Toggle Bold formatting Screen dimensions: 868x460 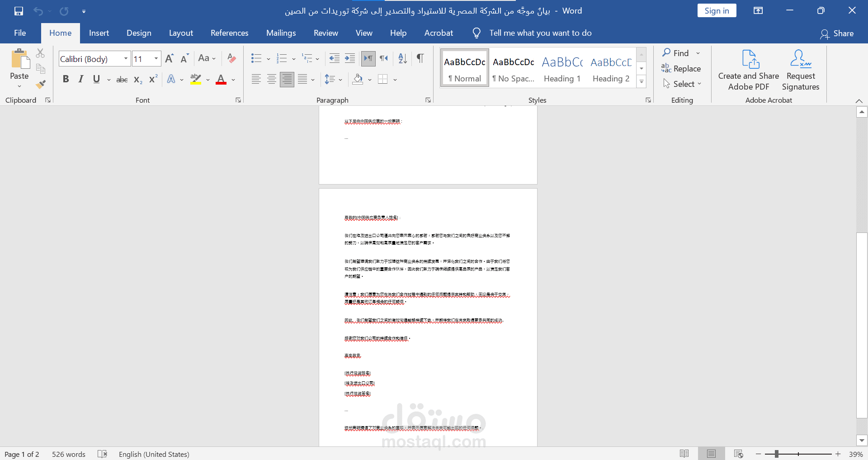point(66,79)
